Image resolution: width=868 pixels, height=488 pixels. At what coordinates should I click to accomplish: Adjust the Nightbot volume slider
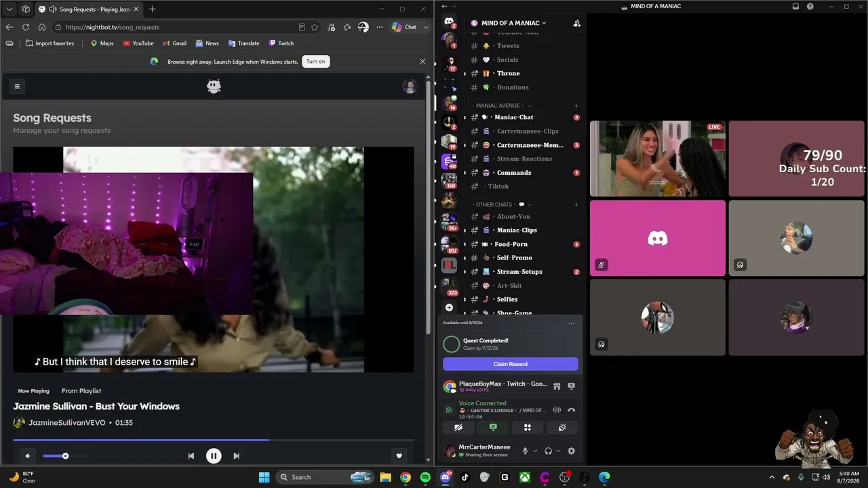(x=64, y=456)
